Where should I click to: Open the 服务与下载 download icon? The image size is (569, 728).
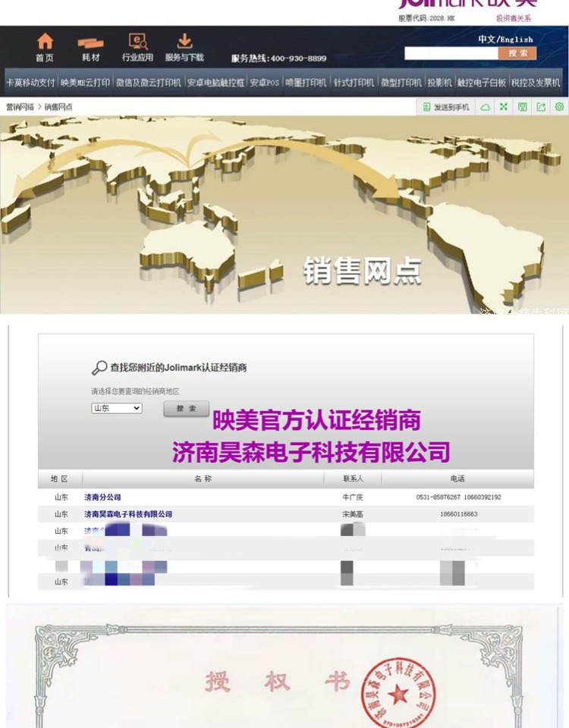185,41
